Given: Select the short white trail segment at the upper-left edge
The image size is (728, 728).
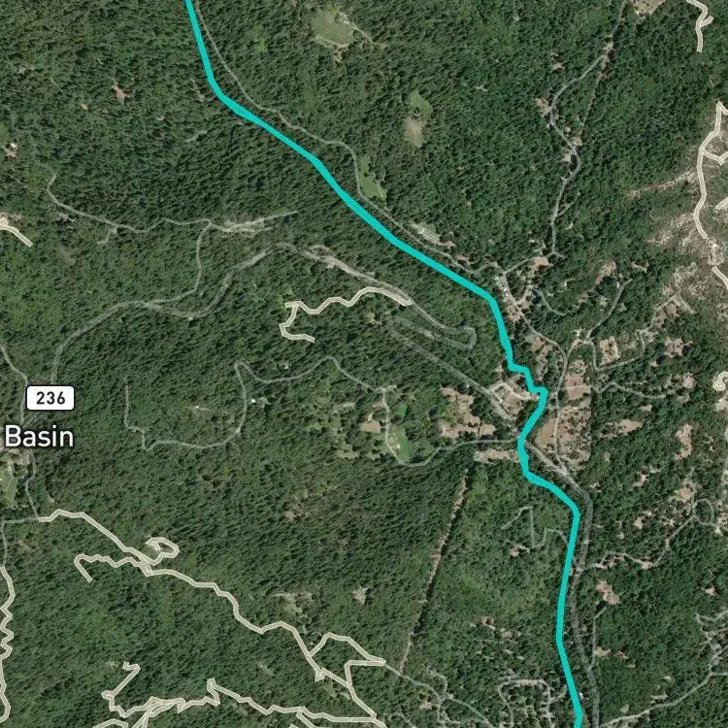Looking at the screenshot, I should click(x=16, y=231).
